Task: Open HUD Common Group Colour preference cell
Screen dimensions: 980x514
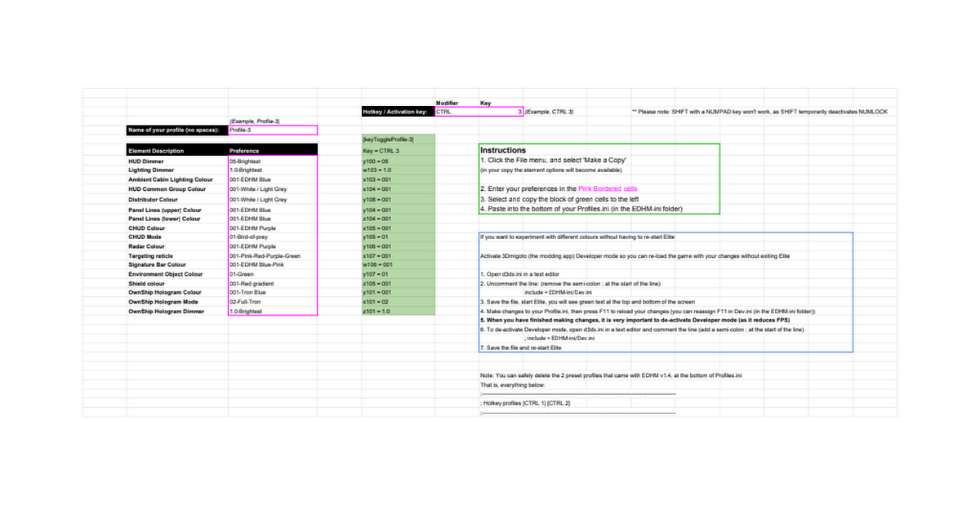Action: click(x=273, y=189)
